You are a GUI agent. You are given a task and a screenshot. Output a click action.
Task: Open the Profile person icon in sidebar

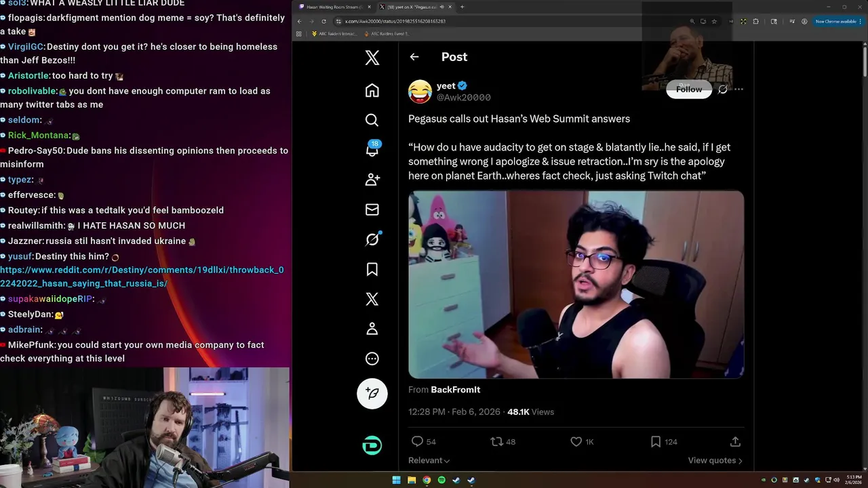pyautogui.click(x=372, y=329)
